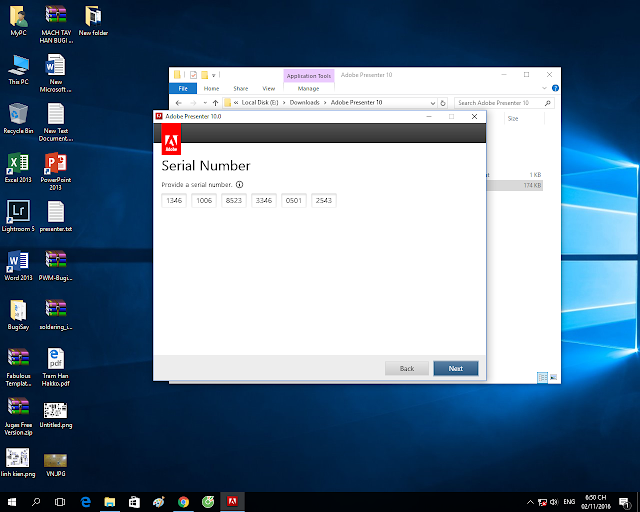Go back in File Explorer navigation
Viewport: 640px width, 512px height.
[x=178, y=103]
